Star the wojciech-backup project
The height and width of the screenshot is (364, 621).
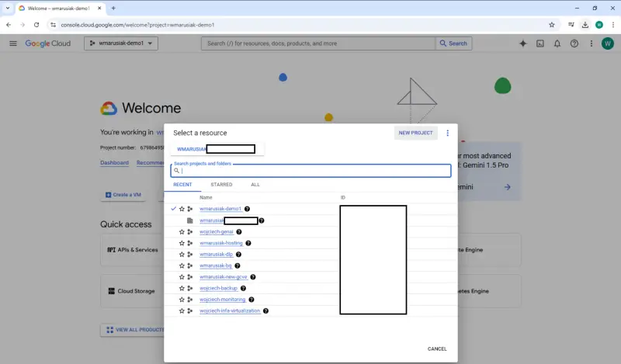coord(182,289)
